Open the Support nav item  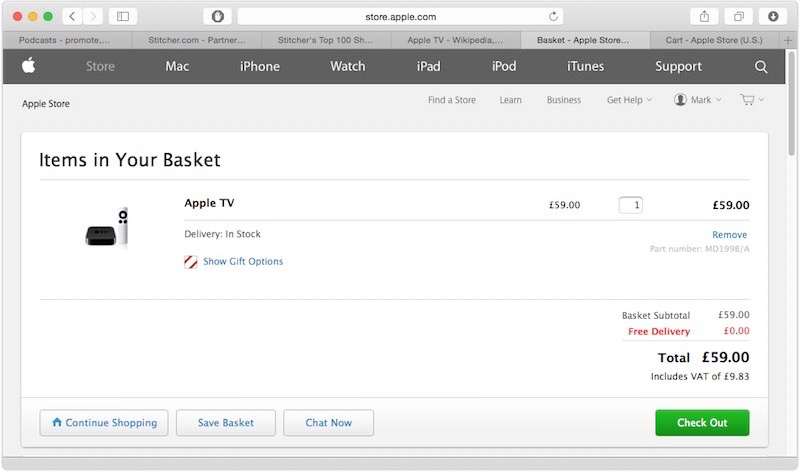click(x=678, y=66)
